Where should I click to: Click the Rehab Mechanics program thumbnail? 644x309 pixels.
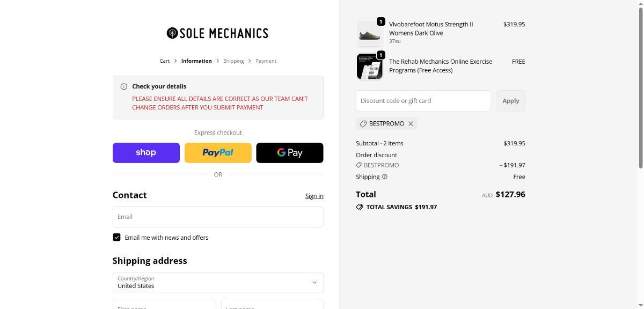pos(369,67)
